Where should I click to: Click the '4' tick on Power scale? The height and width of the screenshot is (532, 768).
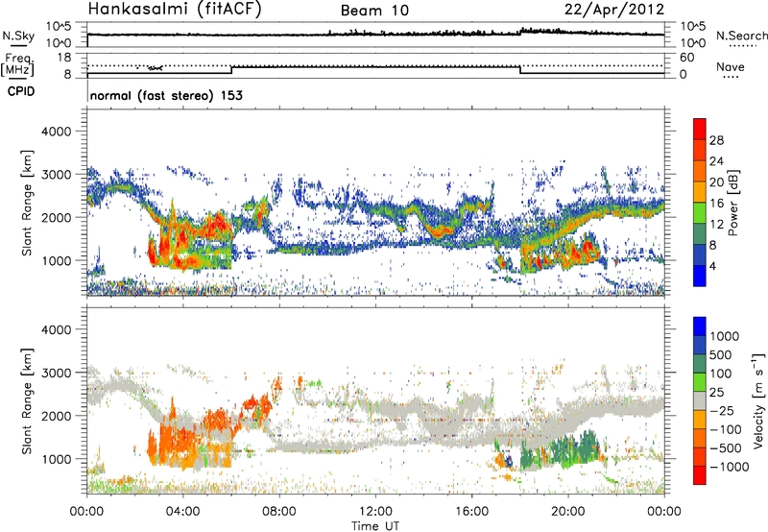(x=712, y=267)
